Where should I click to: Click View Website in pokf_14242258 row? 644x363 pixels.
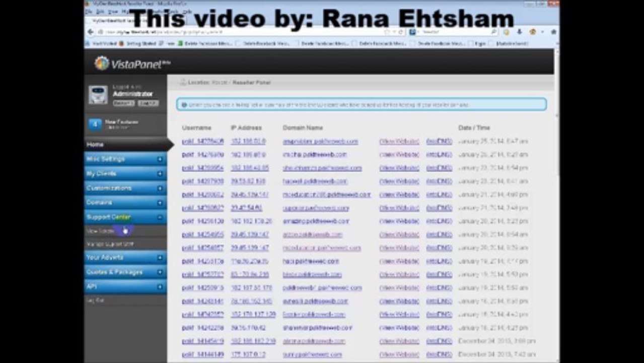pyautogui.click(x=399, y=328)
